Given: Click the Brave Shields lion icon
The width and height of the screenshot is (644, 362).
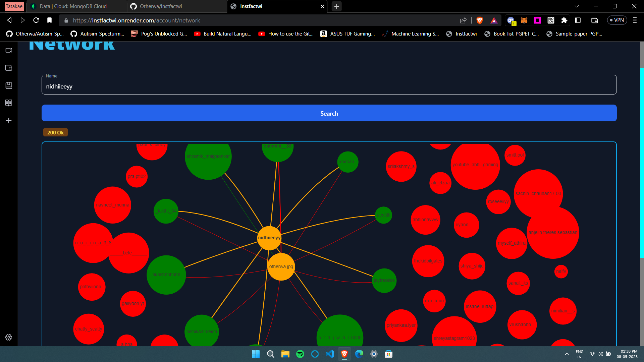Looking at the screenshot, I should tap(480, 20).
